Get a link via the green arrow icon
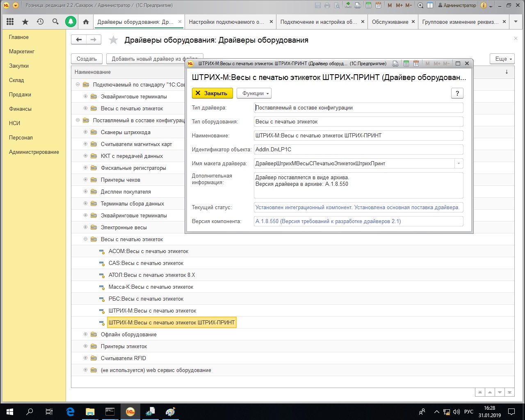Screen dimensions: 525x420 tap(348, 5)
